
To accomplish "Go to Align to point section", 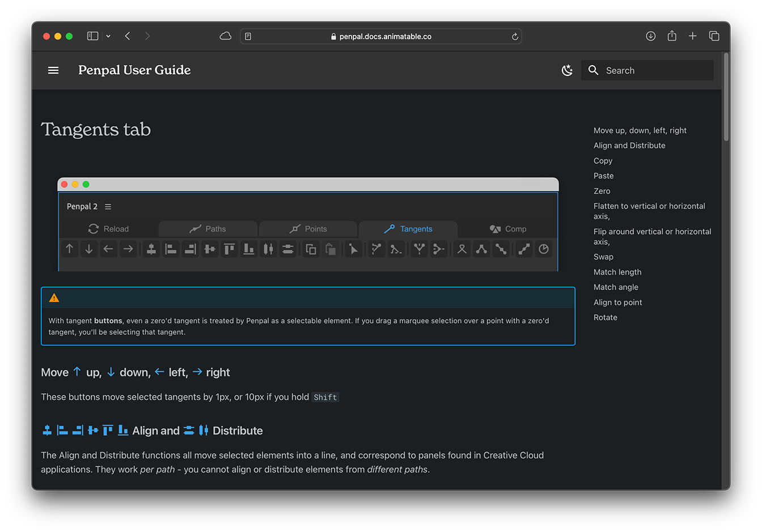I will [617, 303].
